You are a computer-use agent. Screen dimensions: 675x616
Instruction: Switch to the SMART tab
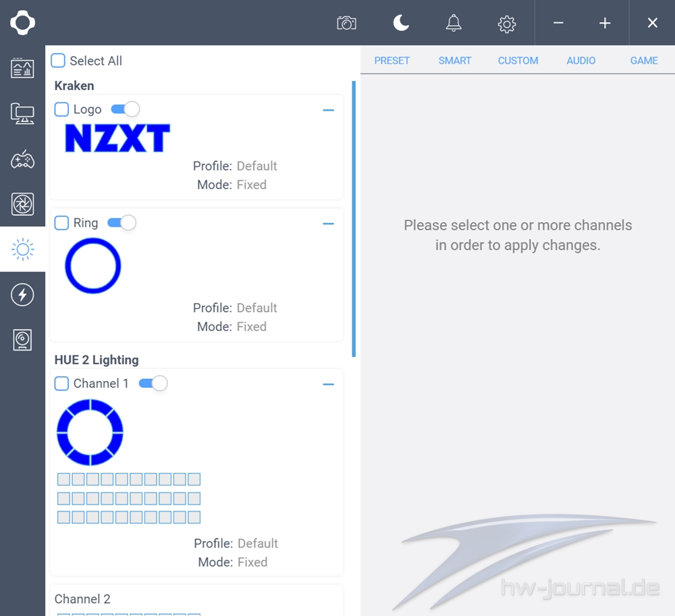pyautogui.click(x=454, y=60)
